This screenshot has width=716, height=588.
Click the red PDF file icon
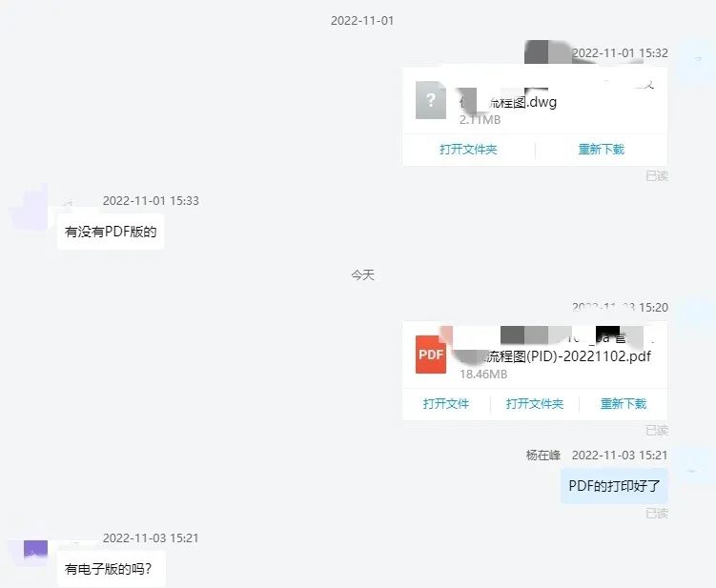point(431,355)
